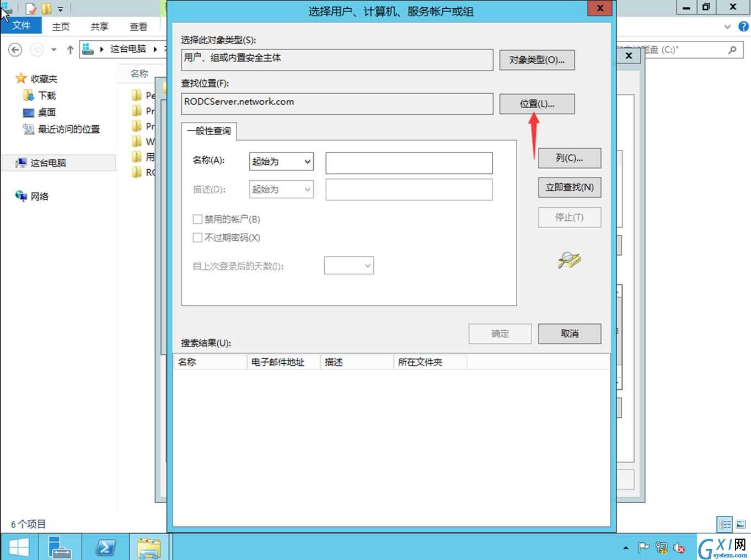This screenshot has width=751, height=560.
Task: Click 这台电脑 in the address breadcrumb
Action: coord(128,49)
